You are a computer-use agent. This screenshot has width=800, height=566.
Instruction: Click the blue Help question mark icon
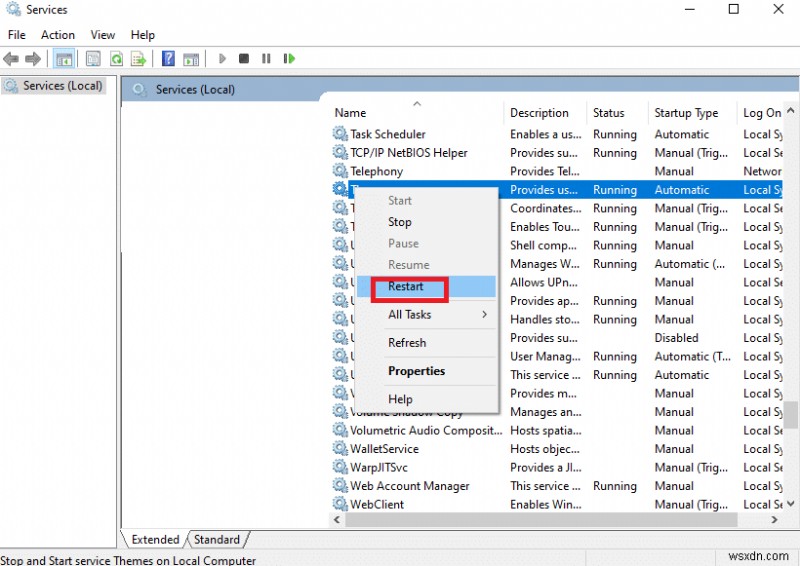(x=168, y=59)
